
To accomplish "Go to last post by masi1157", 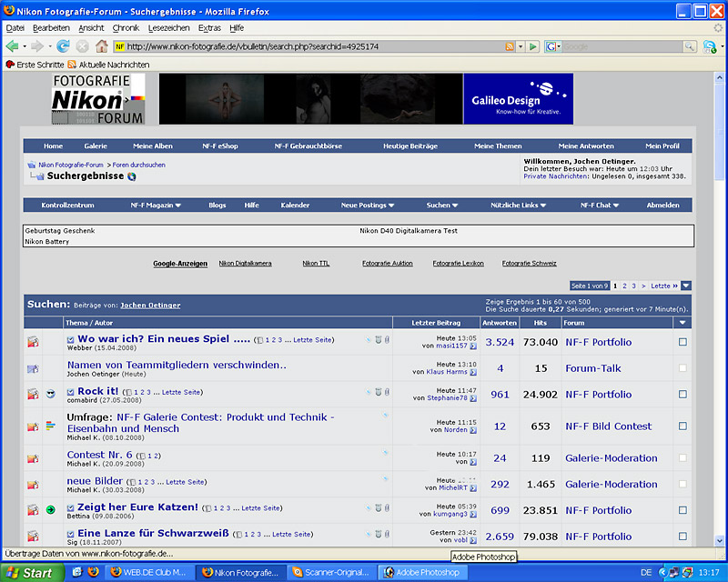I will coord(473,346).
